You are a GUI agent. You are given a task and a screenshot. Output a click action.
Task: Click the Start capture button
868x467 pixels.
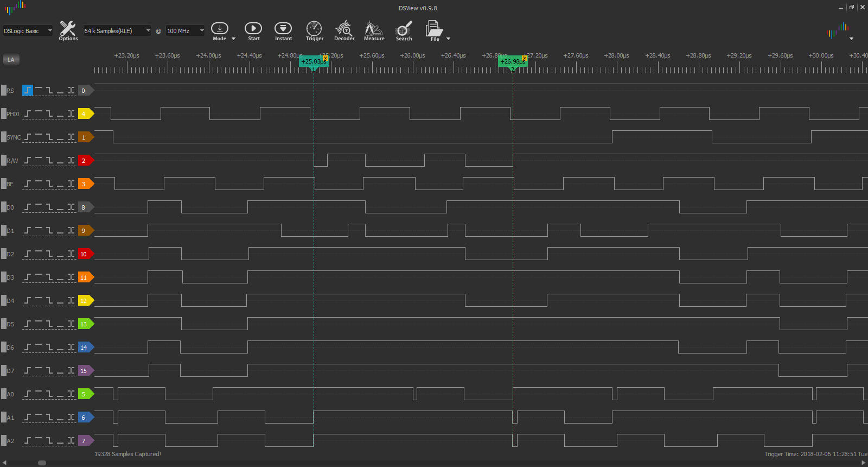pos(253,30)
